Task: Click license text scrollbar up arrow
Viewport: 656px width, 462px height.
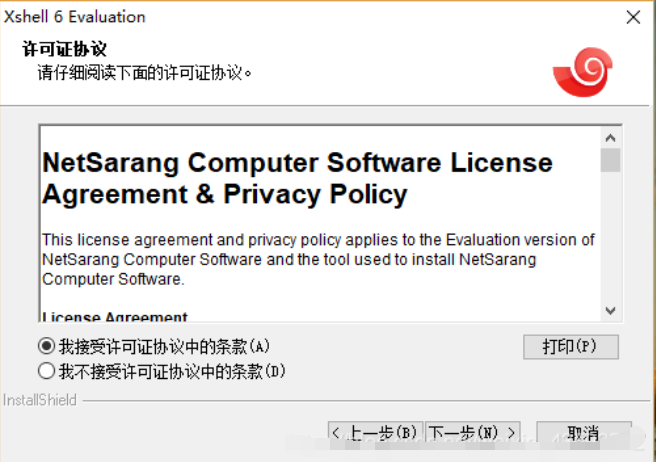Action: (x=610, y=138)
